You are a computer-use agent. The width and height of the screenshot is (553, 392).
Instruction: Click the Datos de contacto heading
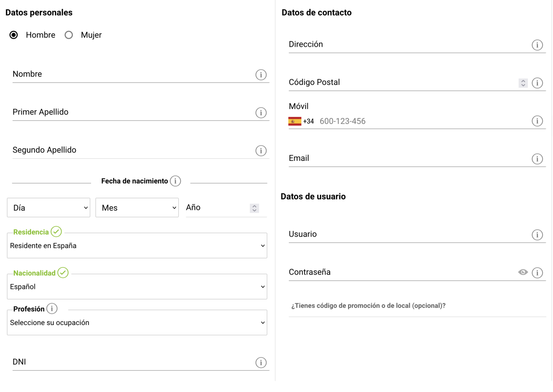[316, 13]
